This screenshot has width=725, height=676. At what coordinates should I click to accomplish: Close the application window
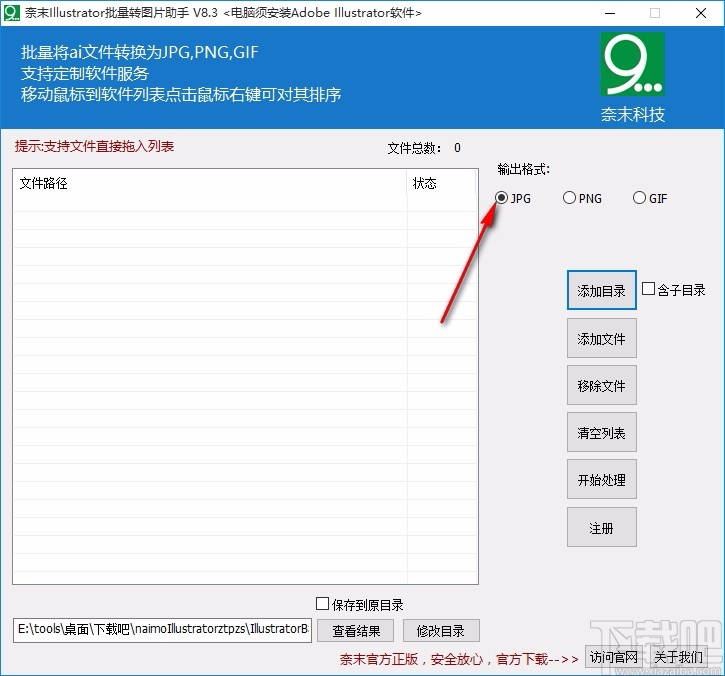pos(700,13)
